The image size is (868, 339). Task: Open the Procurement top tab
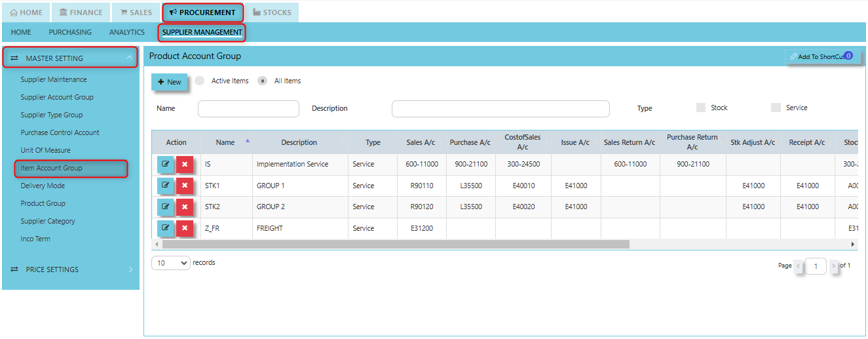click(x=202, y=12)
